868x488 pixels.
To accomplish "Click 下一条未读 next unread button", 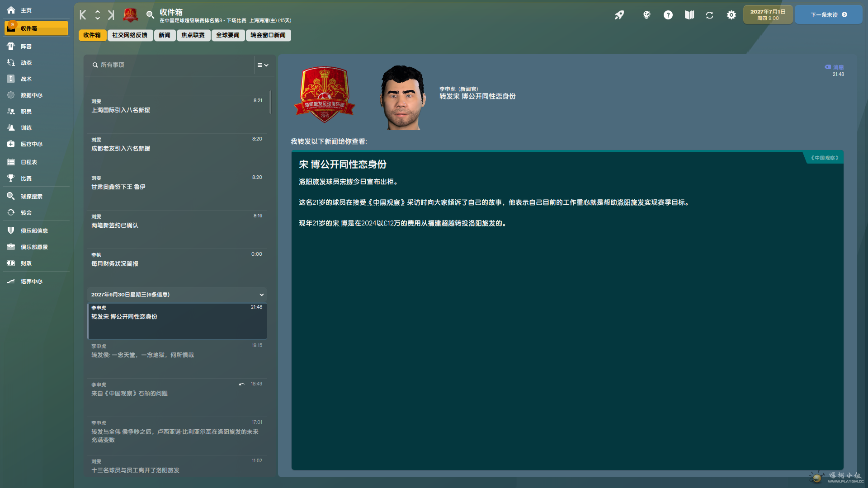I will [x=828, y=15].
